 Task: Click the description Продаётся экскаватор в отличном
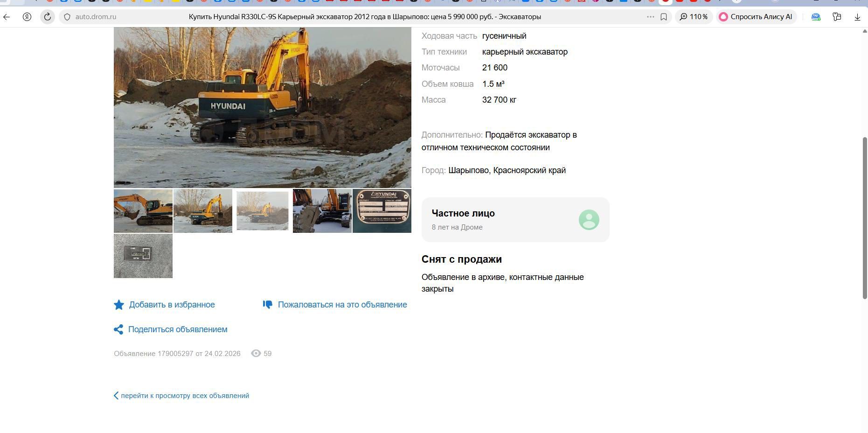pos(499,141)
